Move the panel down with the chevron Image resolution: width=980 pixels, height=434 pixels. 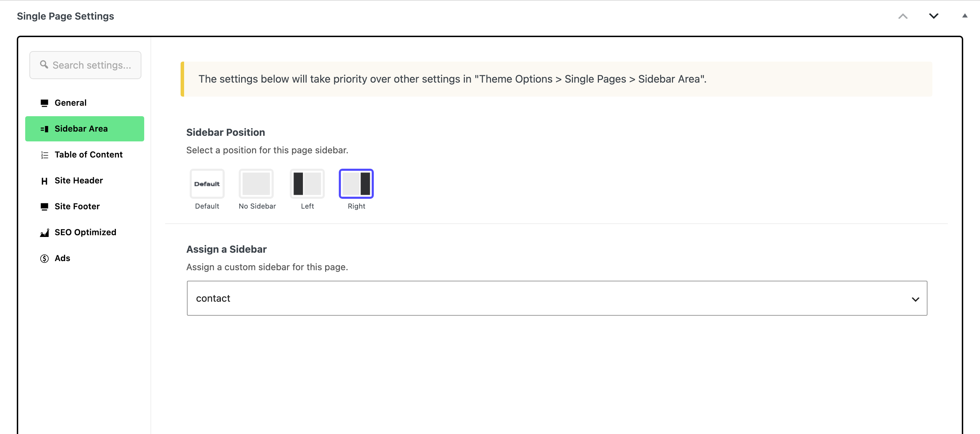coord(933,16)
